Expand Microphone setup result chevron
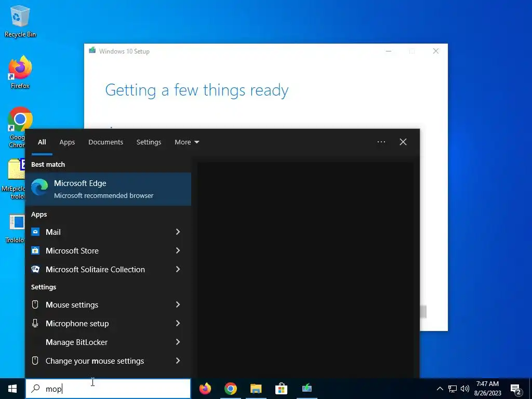 [178, 323]
